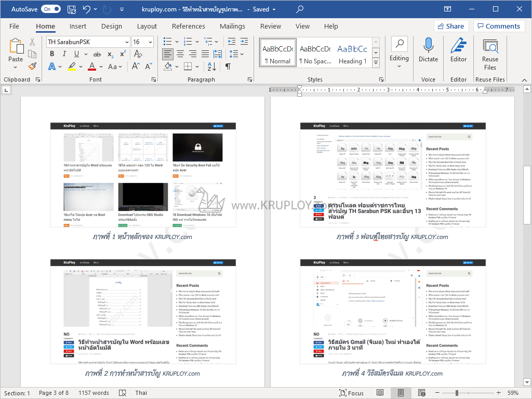This screenshot has width=532, height=399.
Task: Apply subscript formatting
Action: click(x=110, y=54)
